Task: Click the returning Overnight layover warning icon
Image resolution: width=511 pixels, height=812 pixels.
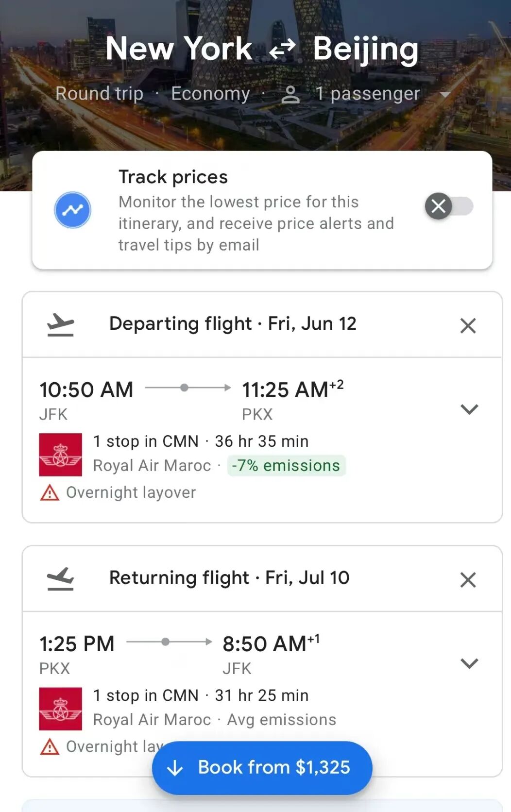Action: pyautogui.click(x=50, y=746)
